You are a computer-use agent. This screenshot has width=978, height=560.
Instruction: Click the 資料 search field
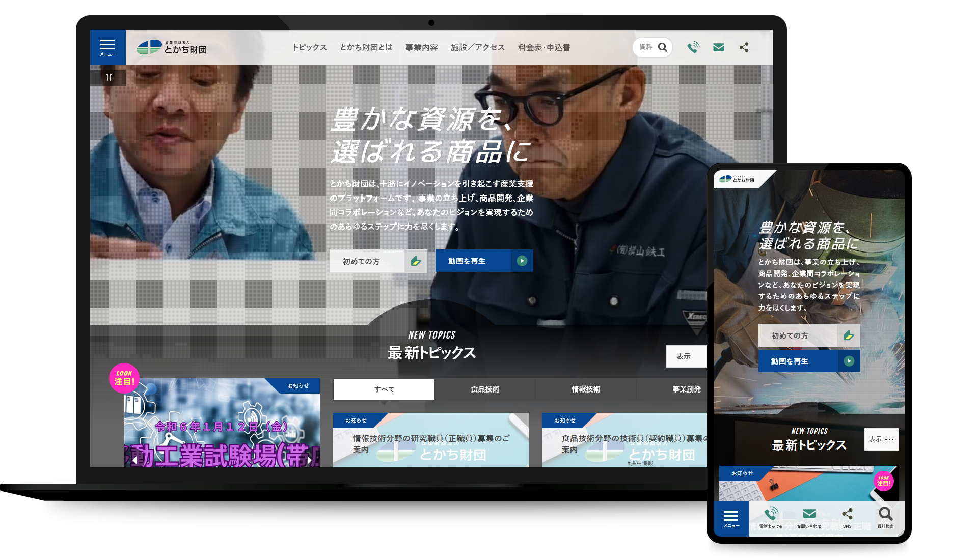[653, 47]
